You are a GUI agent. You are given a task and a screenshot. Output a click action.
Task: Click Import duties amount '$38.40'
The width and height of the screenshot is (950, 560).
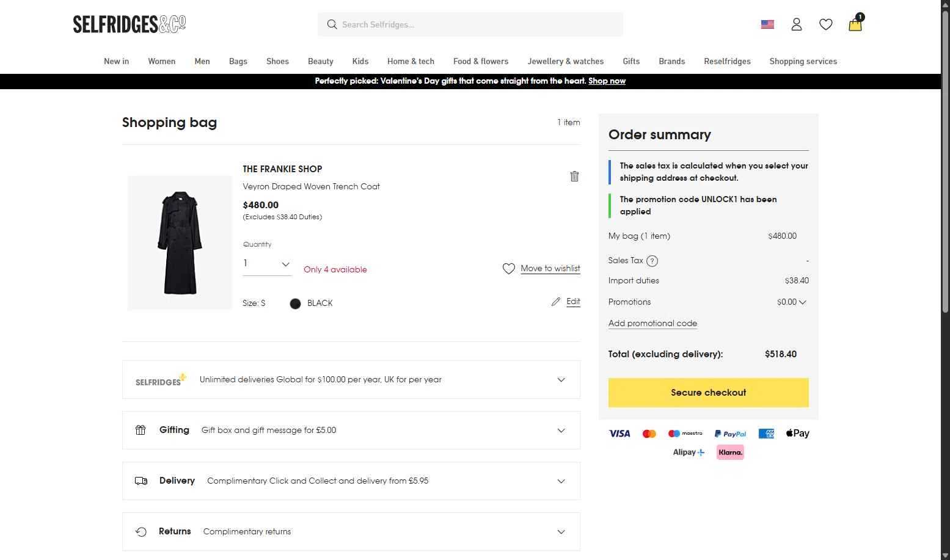[797, 281]
